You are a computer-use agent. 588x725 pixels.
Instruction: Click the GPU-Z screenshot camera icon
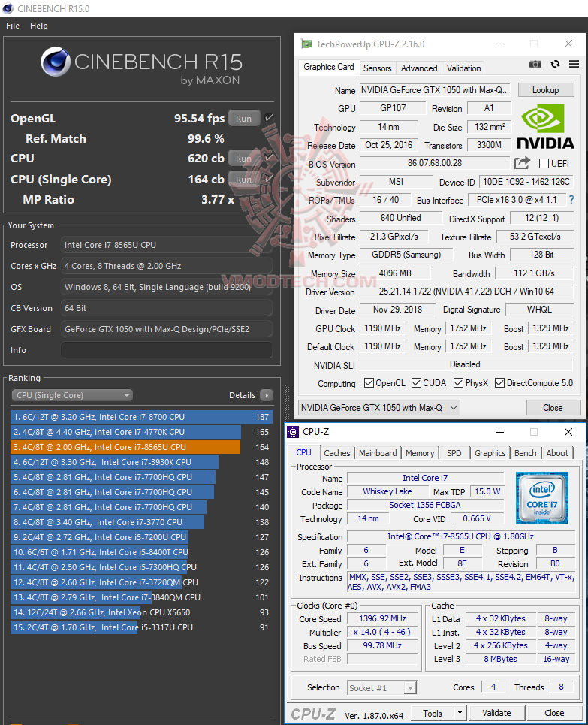535,64
